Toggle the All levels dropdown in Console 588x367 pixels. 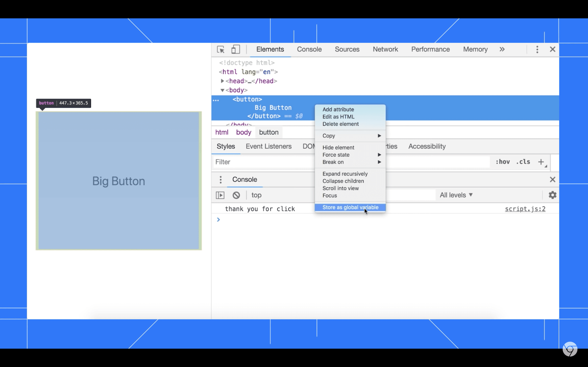pyautogui.click(x=455, y=195)
